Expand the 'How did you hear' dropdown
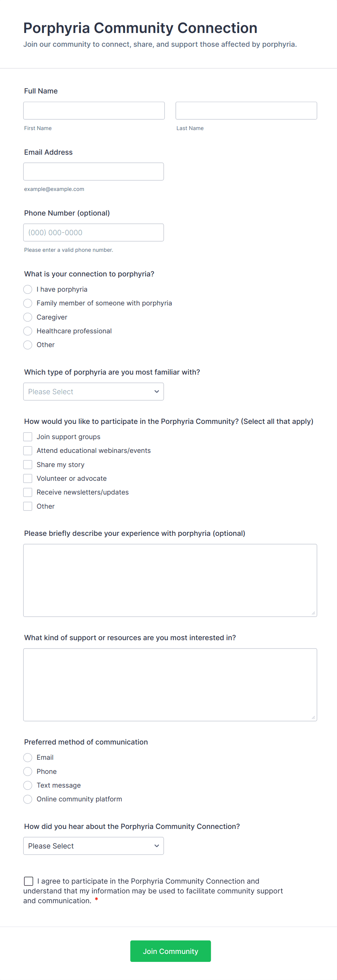 click(x=93, y=846)
